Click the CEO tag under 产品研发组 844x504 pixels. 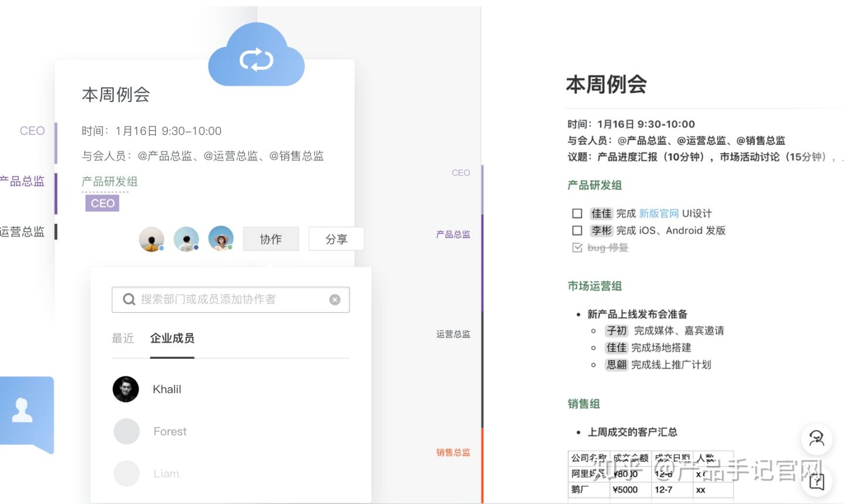[x=102, y=203]
